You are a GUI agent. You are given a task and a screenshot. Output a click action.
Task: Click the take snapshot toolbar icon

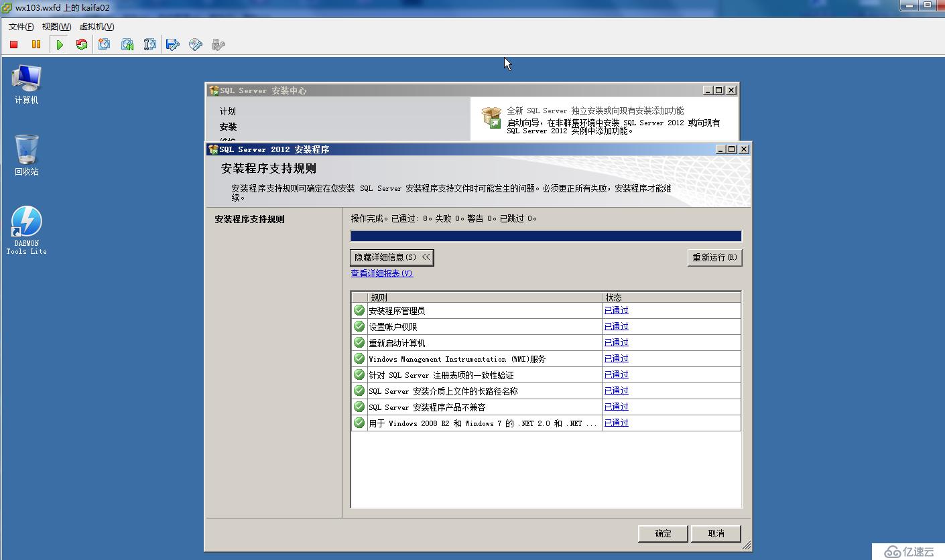tap(105, 45)
